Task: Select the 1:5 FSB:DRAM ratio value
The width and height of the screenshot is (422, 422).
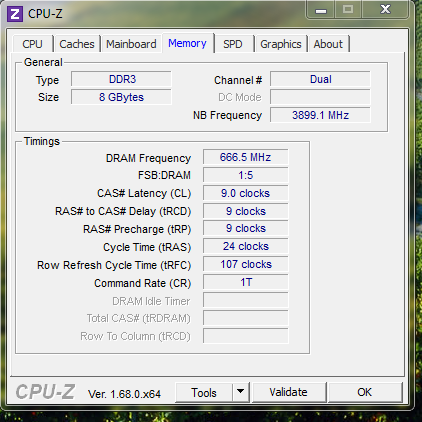Action: 246,175
